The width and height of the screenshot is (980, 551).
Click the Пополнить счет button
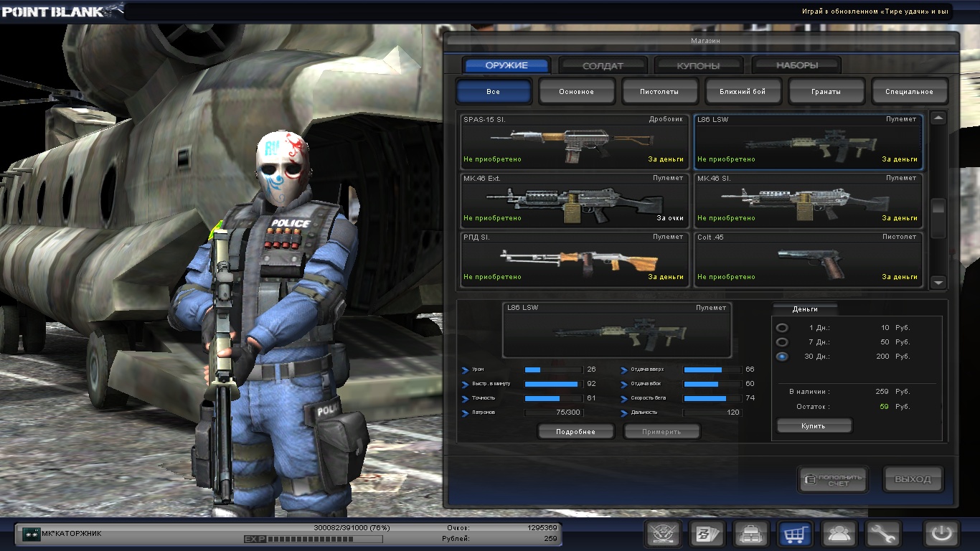833,480
